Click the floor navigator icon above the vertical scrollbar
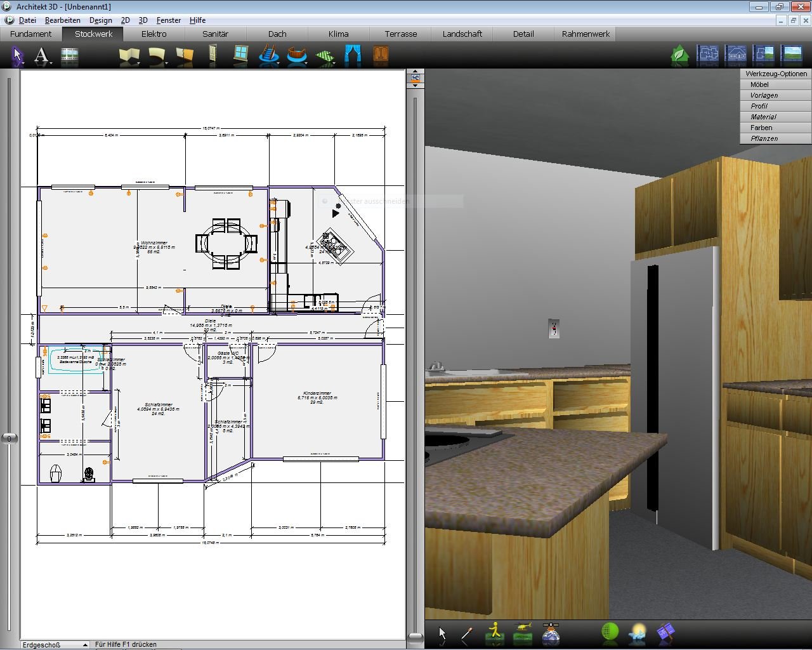Image resolution: width=812 pixels, height=650 pixels. (x=415, y=77)
